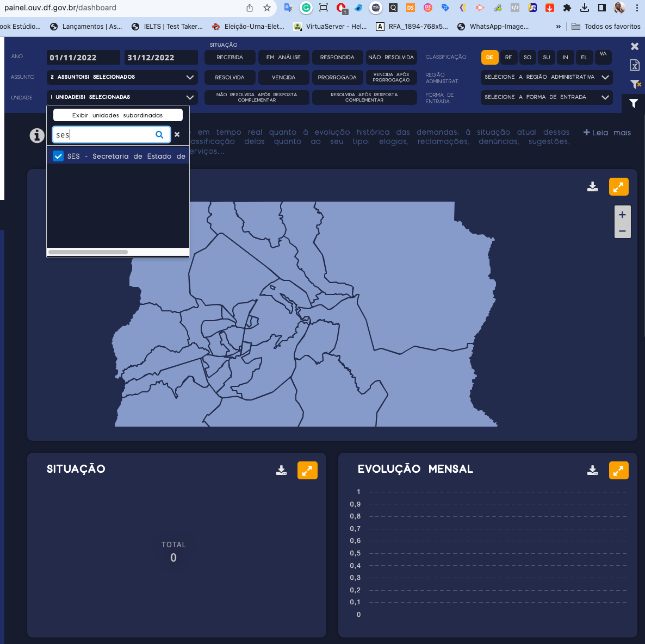Enable the VENCIDA situation filter
Screen dimensions: 645x644
point(283,77)
